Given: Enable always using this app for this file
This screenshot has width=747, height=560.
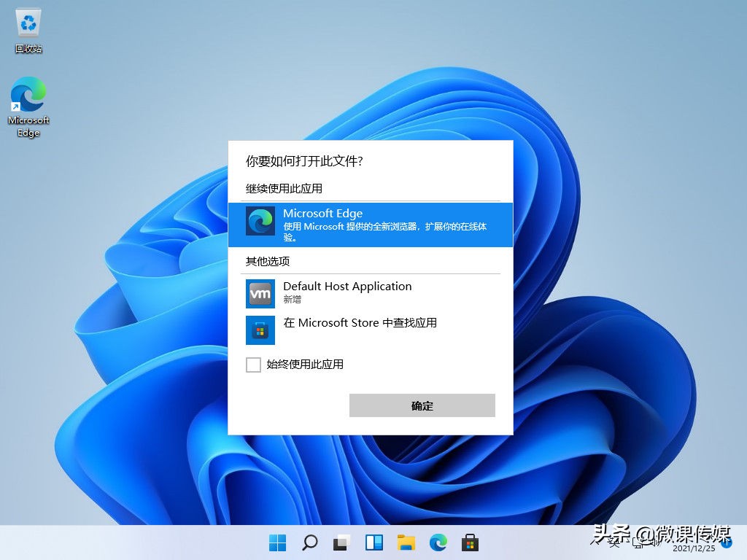Looking at the screenshot, I should pos(253,365).
